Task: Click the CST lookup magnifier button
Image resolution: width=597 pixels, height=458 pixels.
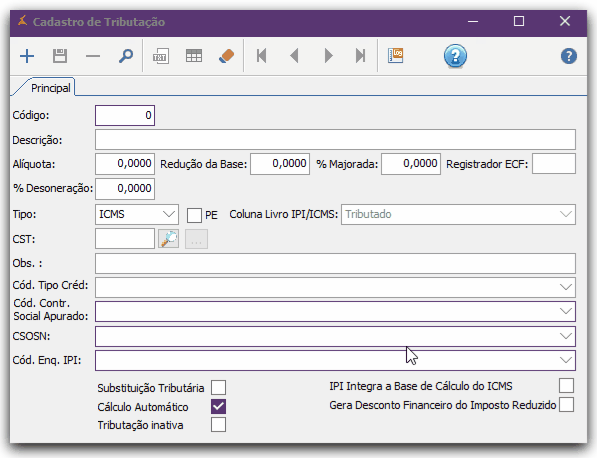Action: coord(168,239)
